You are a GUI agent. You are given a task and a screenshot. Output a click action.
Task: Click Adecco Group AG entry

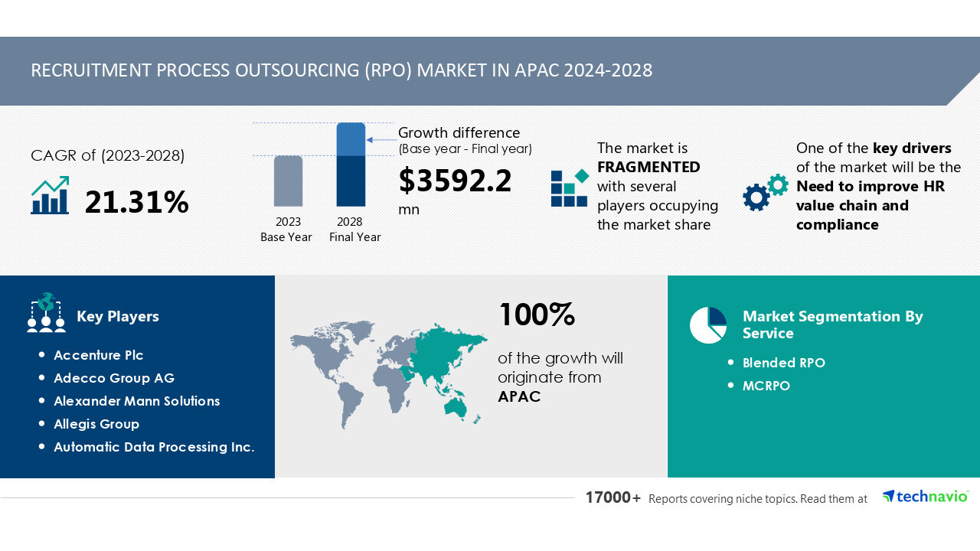pyautogui.click(x=114, y=378)
